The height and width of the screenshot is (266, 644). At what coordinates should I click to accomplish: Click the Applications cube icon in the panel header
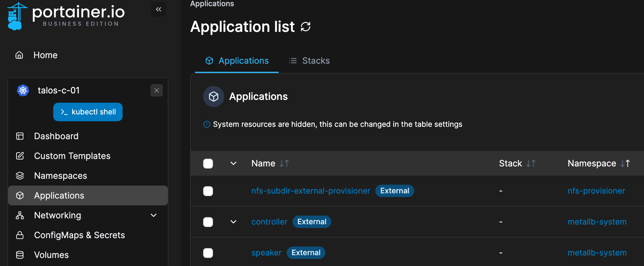214,97
